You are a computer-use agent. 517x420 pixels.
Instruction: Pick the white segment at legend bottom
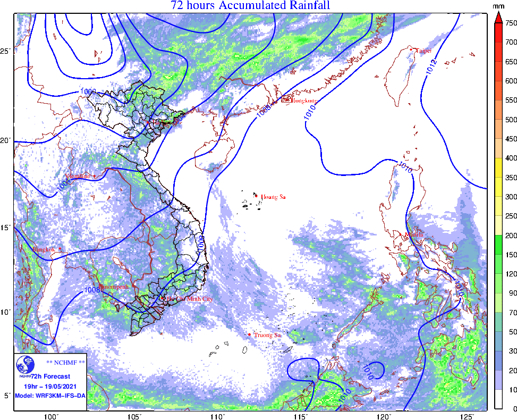(498, 399)
